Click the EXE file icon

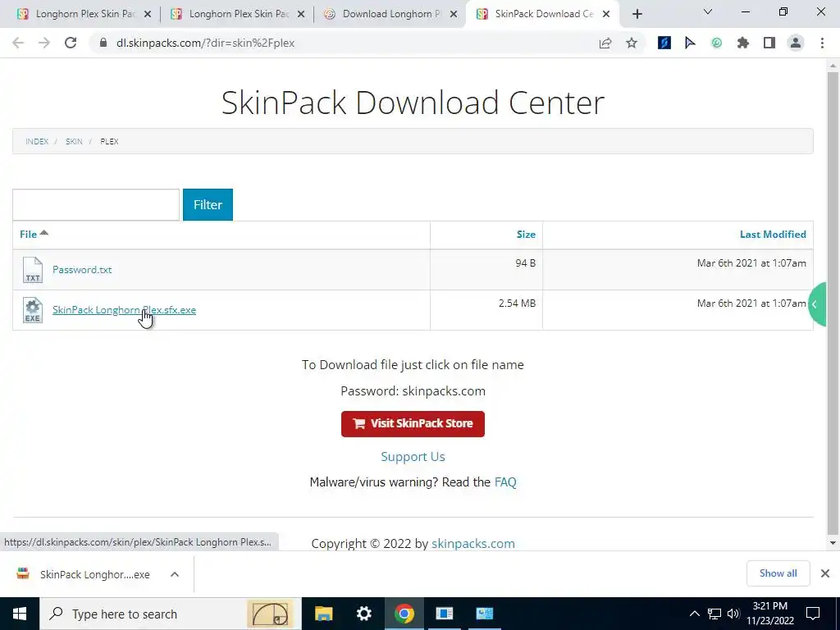[33, 310]
